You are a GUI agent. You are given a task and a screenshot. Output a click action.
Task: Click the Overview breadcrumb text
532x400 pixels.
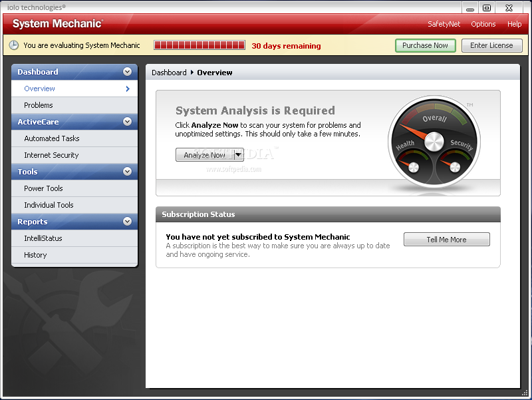(x=215, y=73)
